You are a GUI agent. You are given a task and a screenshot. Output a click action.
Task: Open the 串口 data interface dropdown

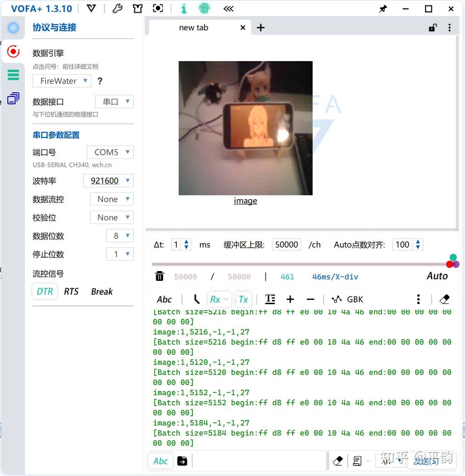click(114, 102)
